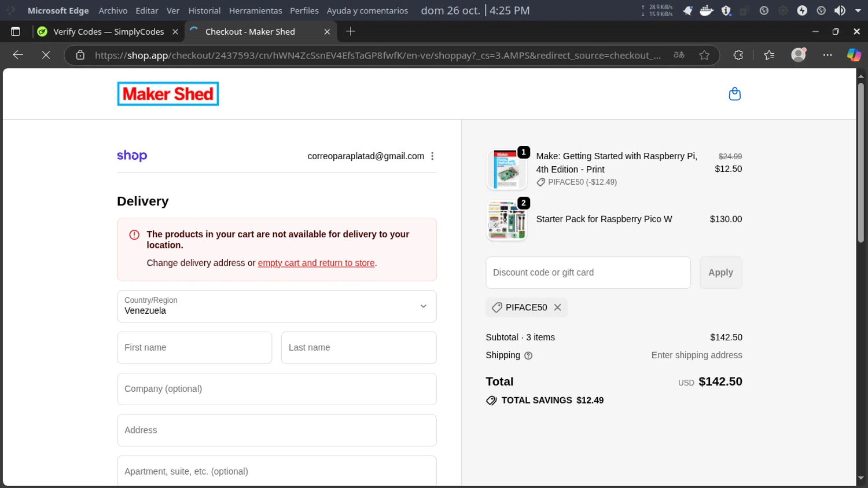Open the translate page icon
The image size is (868, 488).
click(679, 55)
